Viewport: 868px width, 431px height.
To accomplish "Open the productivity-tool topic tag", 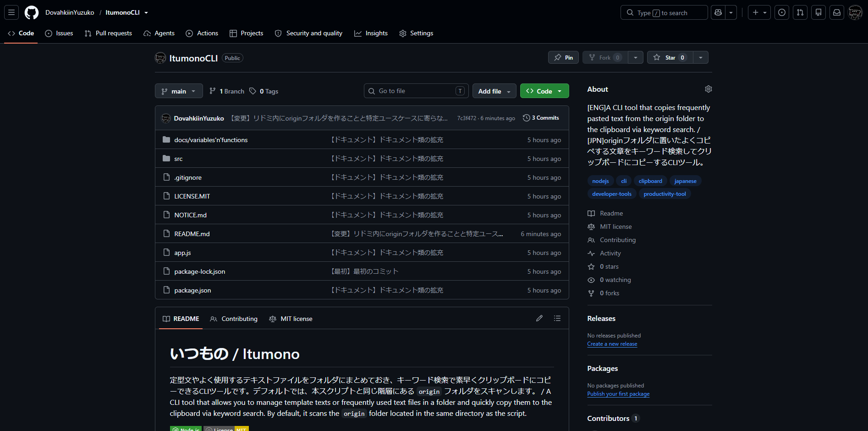I will [665, 194].
